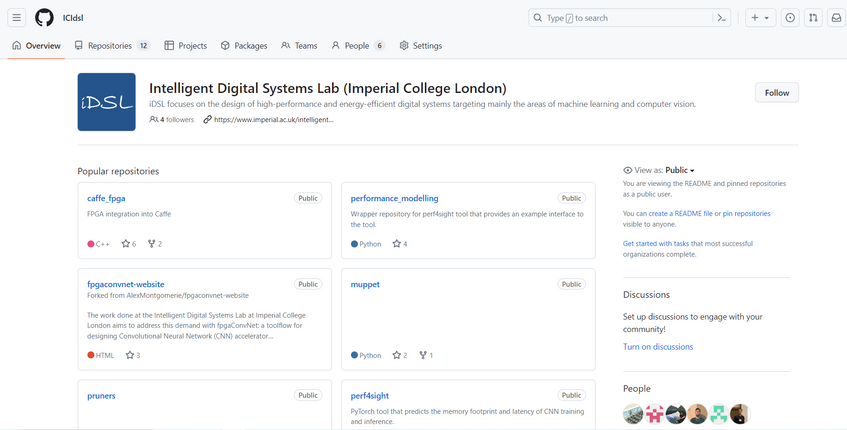847x430 pixels.
Task: Click the fork icon on muppet repository
Action: 423,355
